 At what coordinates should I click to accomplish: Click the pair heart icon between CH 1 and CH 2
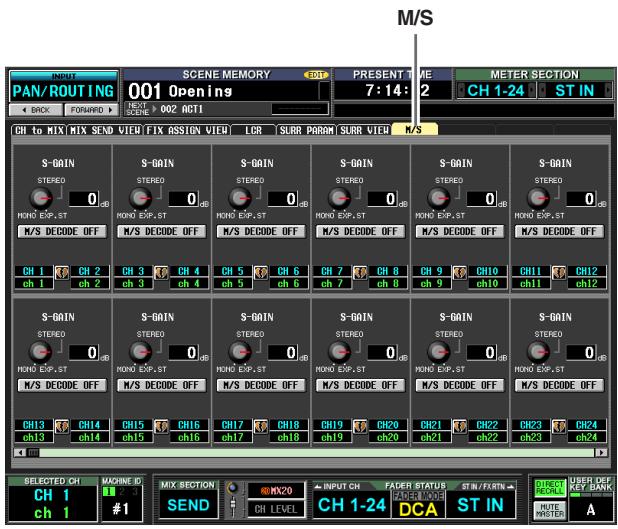tap(62, 272)
